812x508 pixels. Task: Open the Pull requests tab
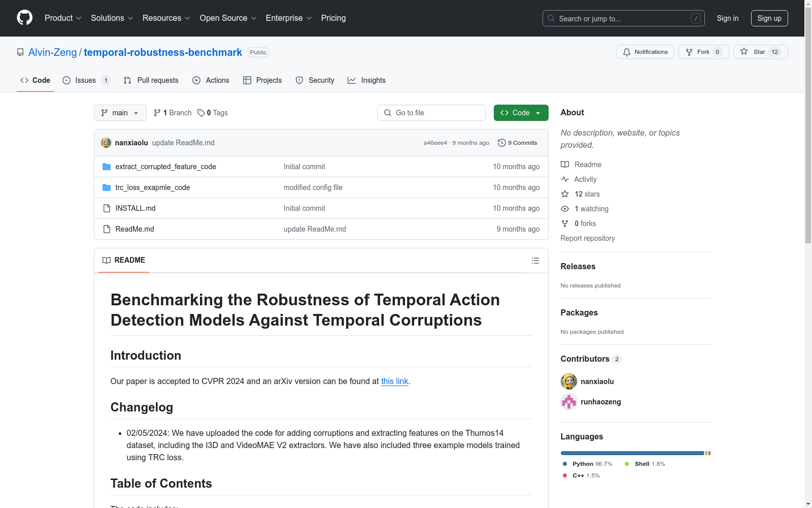click(151, 80)
